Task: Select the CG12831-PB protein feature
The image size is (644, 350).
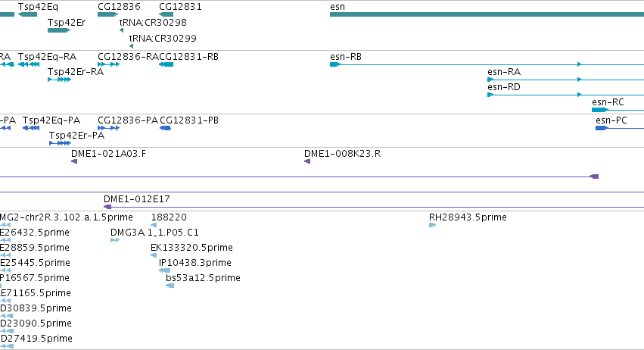Action: click(165, 128)
